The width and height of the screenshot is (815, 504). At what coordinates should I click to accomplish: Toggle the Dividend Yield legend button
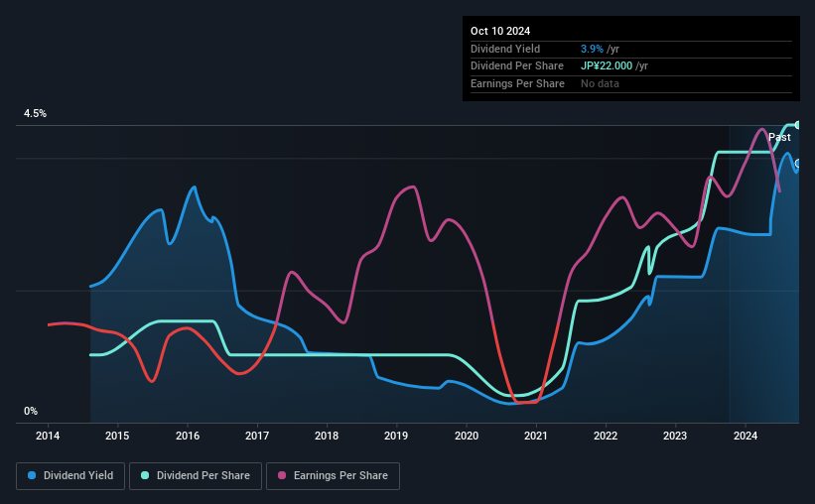point(70,476)
